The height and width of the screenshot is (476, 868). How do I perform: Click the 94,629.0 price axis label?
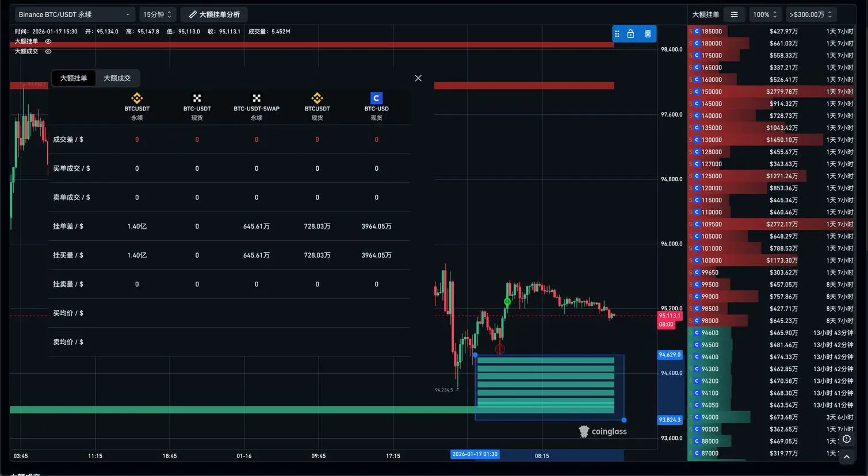click(670, 355)
